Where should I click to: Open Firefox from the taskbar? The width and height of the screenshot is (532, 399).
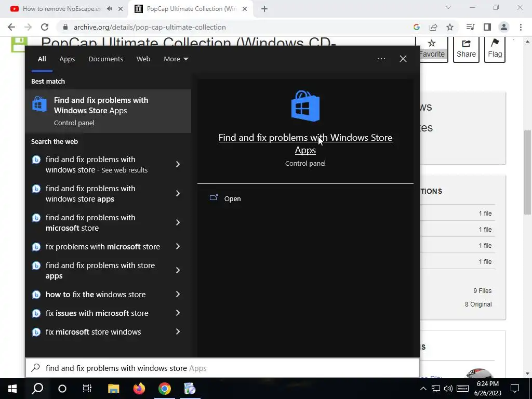pos(139,389)
